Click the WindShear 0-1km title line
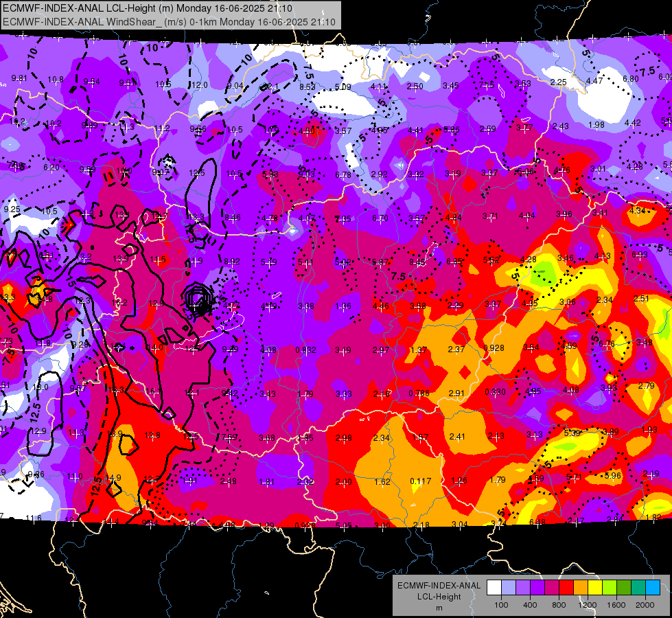The image size is (672, 618). (x=169, y=22)
